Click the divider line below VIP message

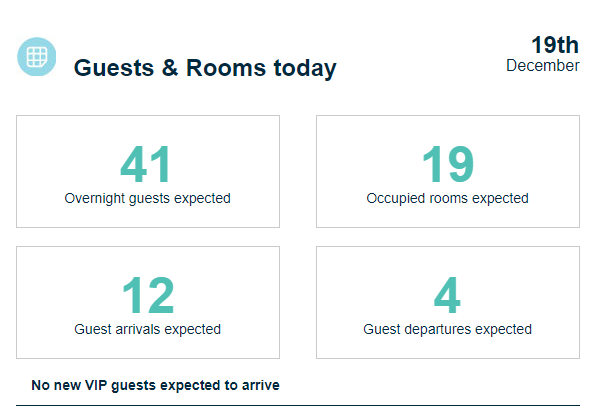click(x=298, y=405)
